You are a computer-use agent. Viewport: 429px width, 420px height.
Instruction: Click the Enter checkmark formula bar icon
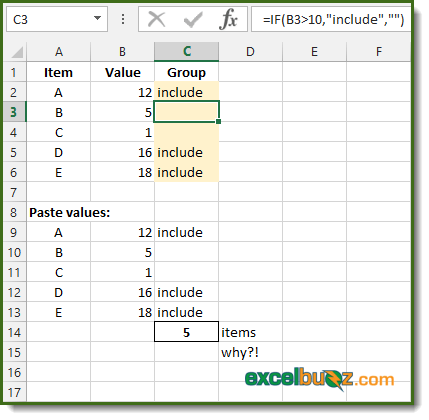(193, 20)
